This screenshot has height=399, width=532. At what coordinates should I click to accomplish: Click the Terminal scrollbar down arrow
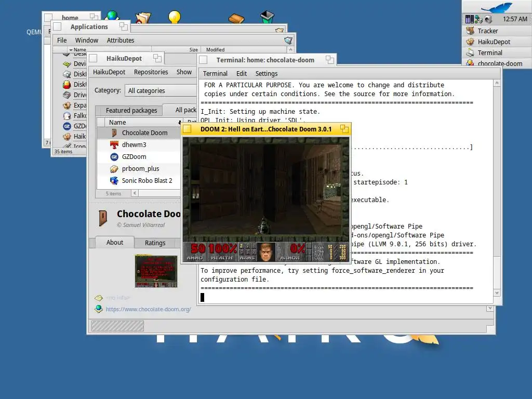coord(497,293)
